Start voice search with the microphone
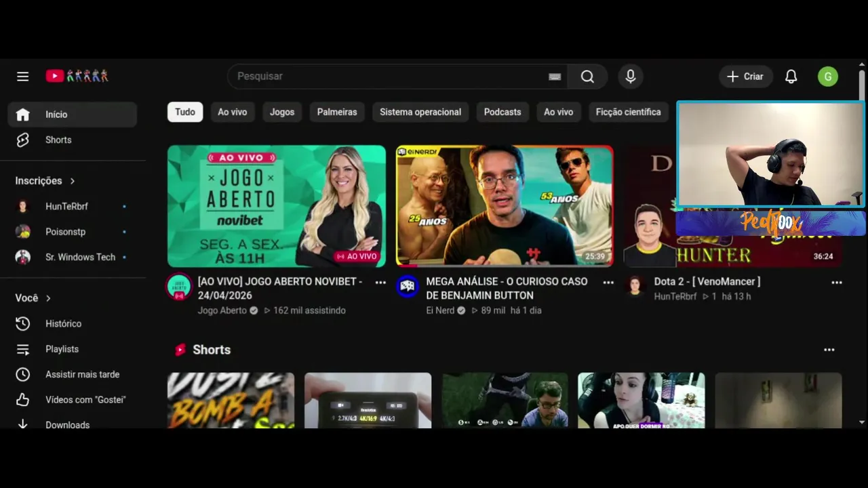The width and height of the screenshot is (868, 488). 631,77
